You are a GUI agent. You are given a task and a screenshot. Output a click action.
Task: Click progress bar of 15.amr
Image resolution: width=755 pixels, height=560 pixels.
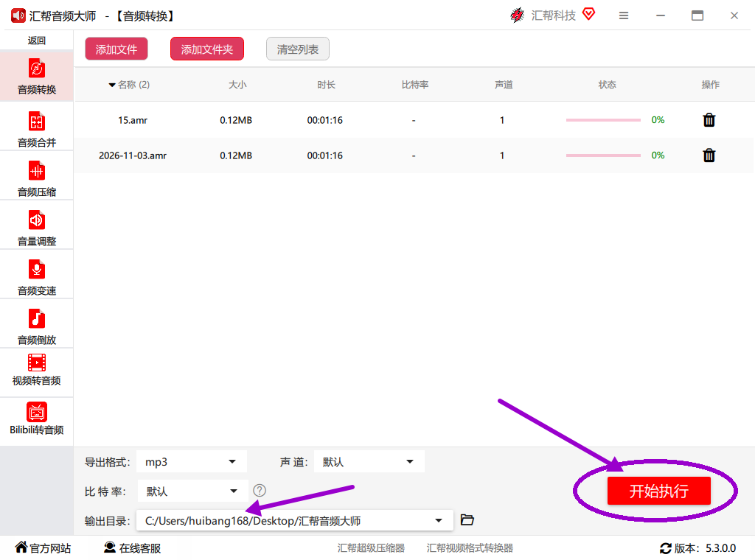coord(603,120)
